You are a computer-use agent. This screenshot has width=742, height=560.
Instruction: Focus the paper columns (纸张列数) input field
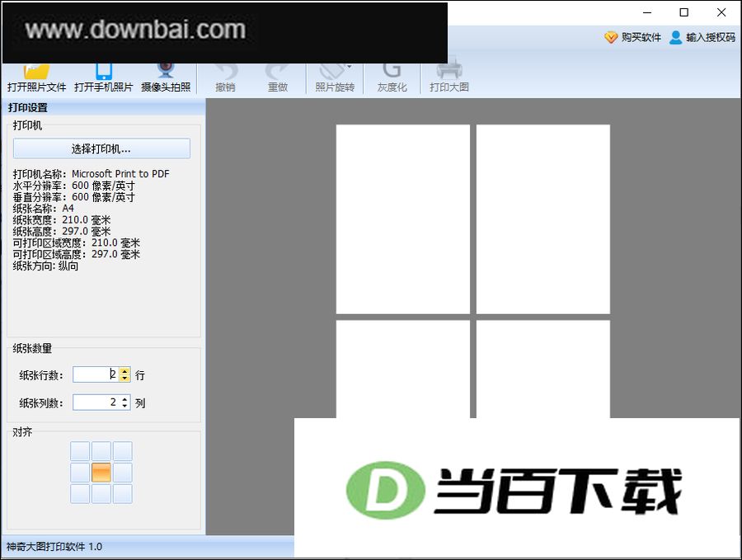click(x=96, y=402)
